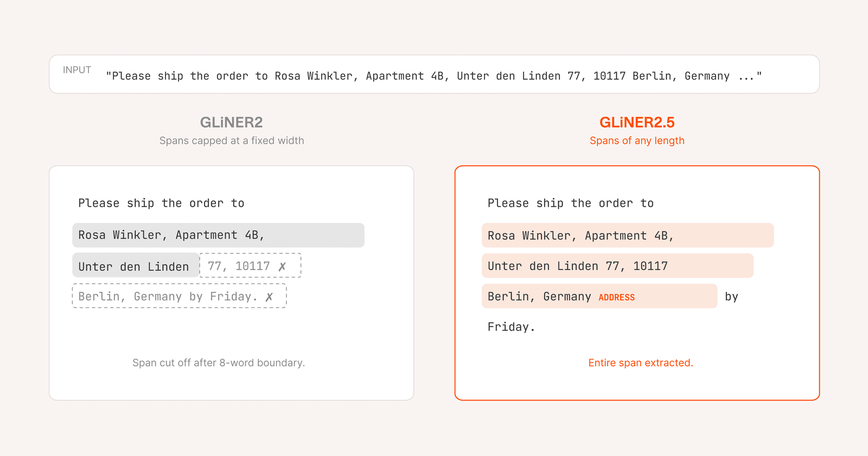Click the gray Rosa Winkler, Apartment 4B span
Image resolution: width=868 pixels, height=456 pixels.
pyautogui.click(x=218, y=235)
